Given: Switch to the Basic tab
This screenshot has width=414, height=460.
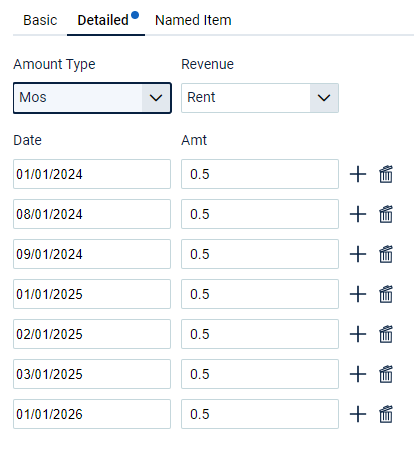Looking at the screenshot, I should pos(40,20).
